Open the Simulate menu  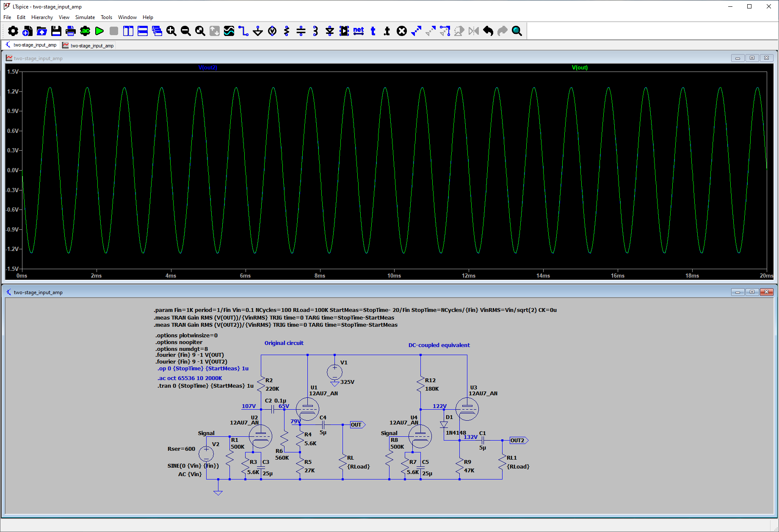(85, 17)
